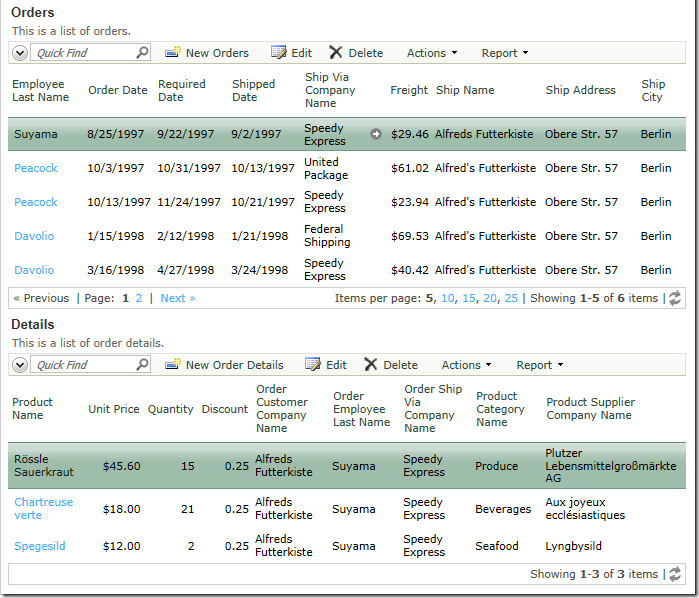Click the Details Quick Find magnifier icon
The image size is (699, 598).
(142, 364)
